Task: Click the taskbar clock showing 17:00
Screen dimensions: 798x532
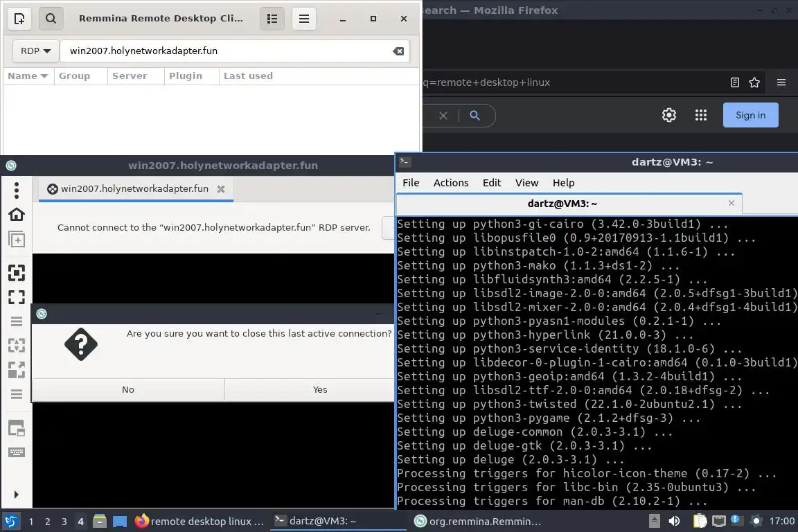Action: click(x=781, y=521)
